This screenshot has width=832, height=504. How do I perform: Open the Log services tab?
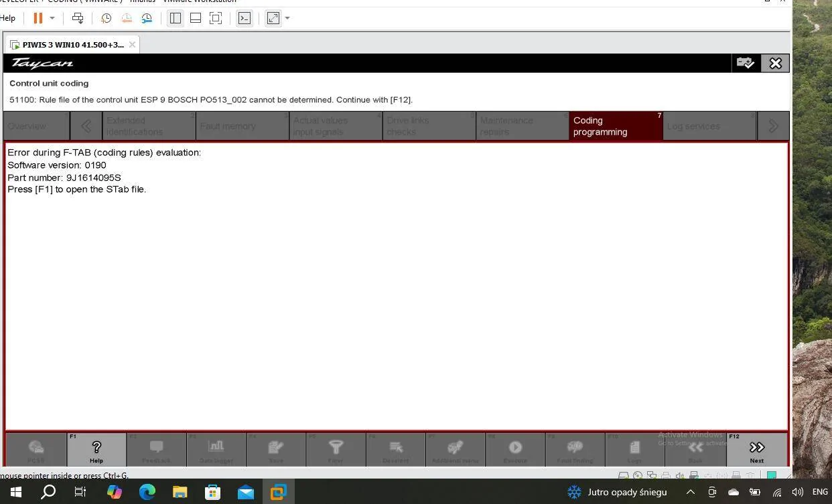(709, 126)
